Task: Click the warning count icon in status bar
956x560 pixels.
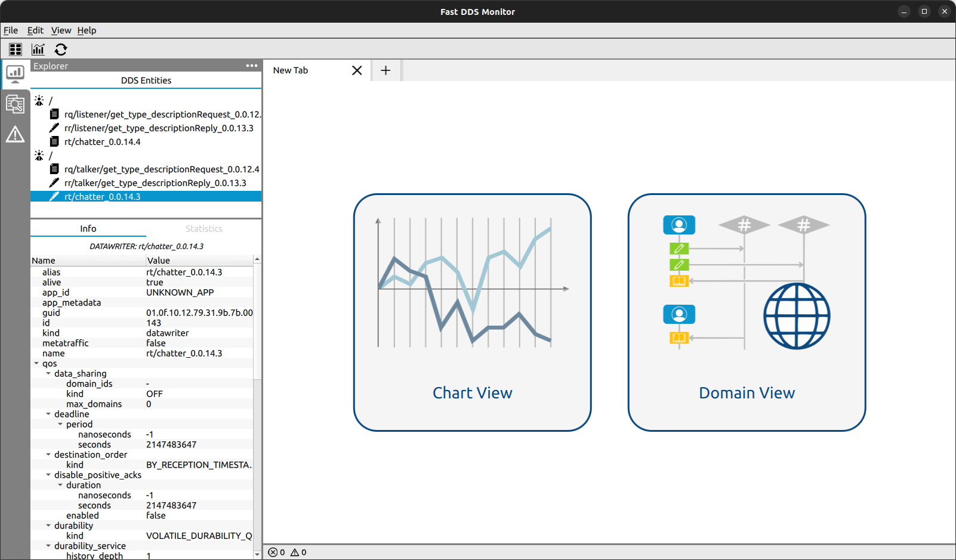Action: coord(295,552)
